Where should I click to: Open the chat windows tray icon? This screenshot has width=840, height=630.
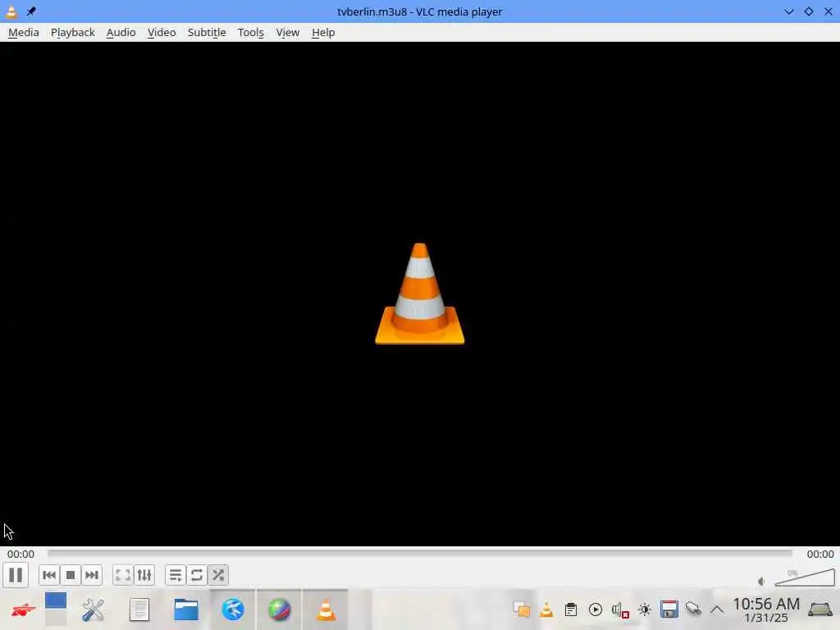tap(521, 609)
